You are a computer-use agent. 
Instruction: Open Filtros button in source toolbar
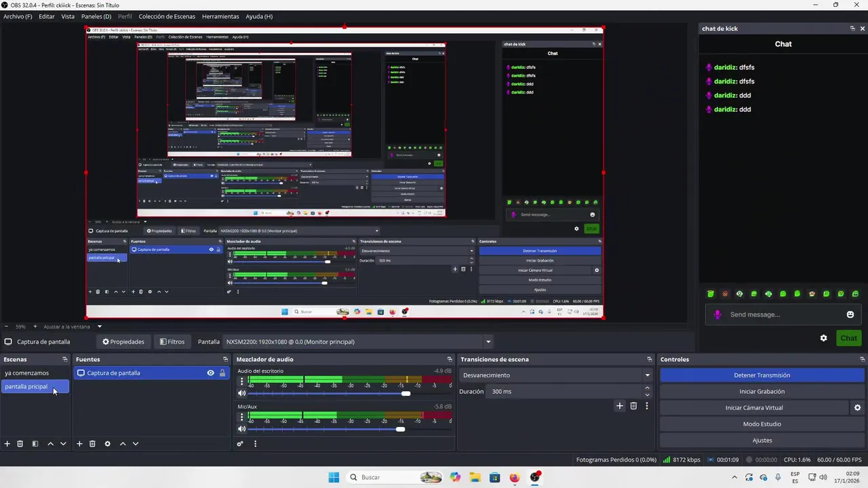click(x=172, y=342)
